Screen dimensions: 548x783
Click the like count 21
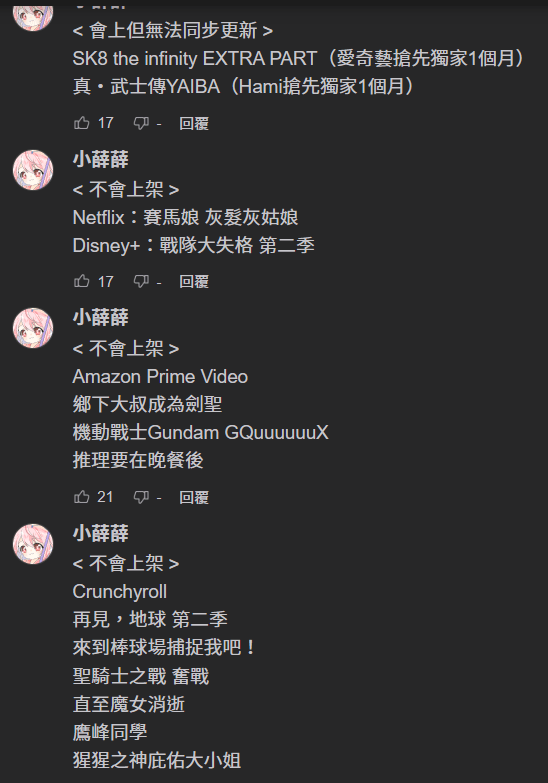105,497
